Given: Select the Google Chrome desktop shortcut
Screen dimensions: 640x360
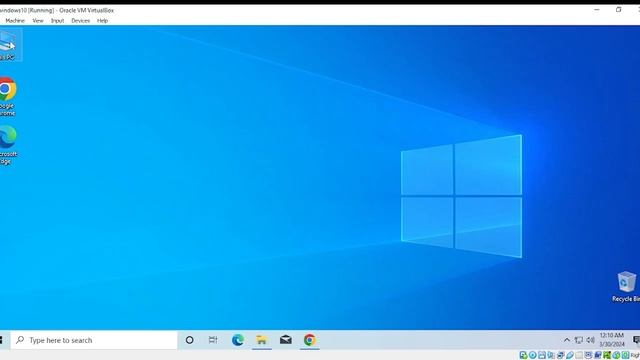Looking at the screenshot, I should pyautogui.click(x=7, y=96).
